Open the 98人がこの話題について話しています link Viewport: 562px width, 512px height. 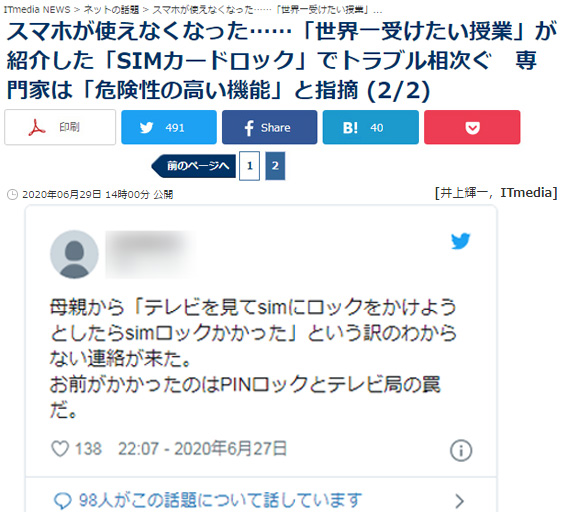point(220,500)
